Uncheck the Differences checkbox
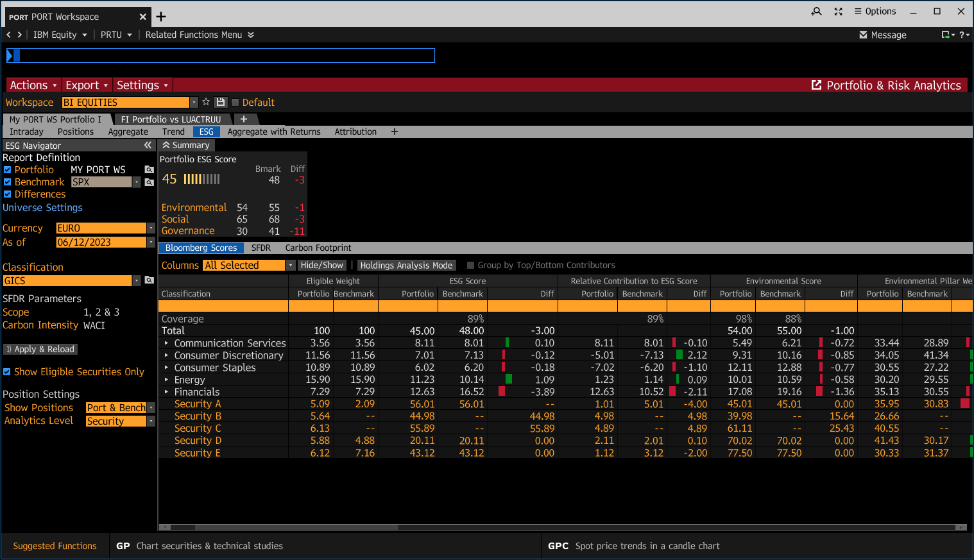Image resolution: width=974 pixels, height=560 pixels. pos(7,194)
